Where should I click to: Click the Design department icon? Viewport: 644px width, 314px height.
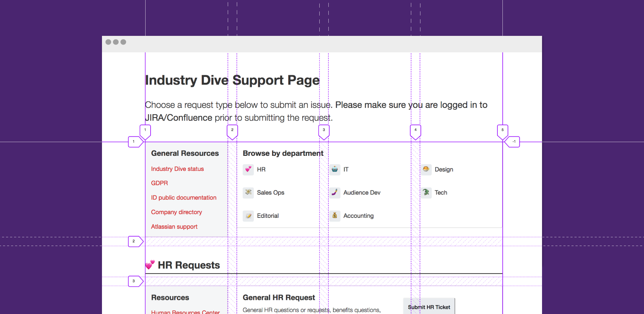pyautogui.click(x=426, y=169)
